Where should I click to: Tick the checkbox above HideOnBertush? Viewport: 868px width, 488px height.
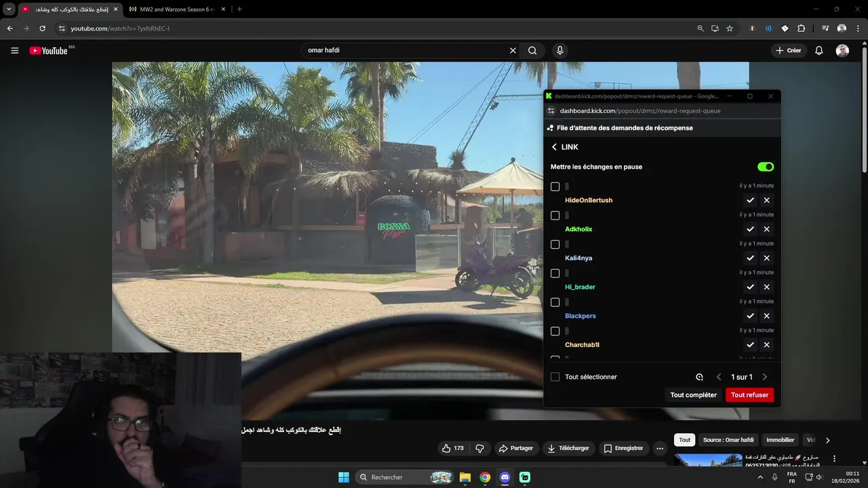click(x=555, y=186)
